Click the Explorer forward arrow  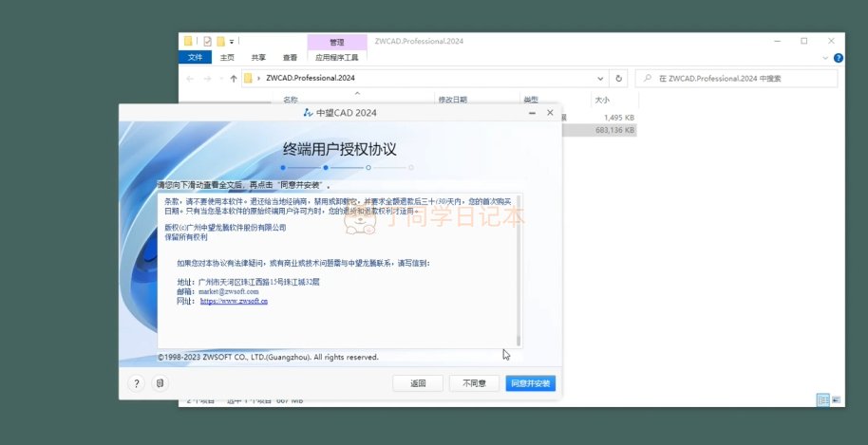(208, 79)
